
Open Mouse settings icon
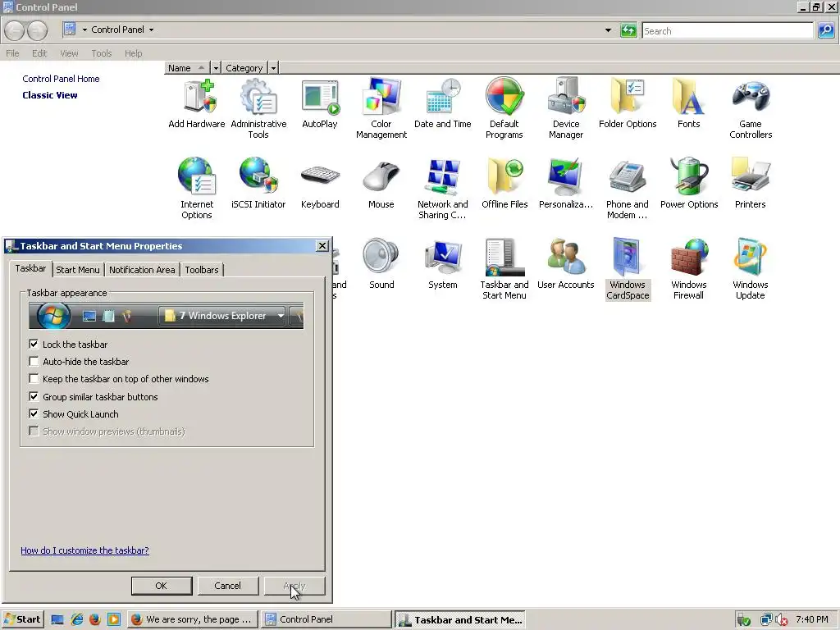click(381, 183)
